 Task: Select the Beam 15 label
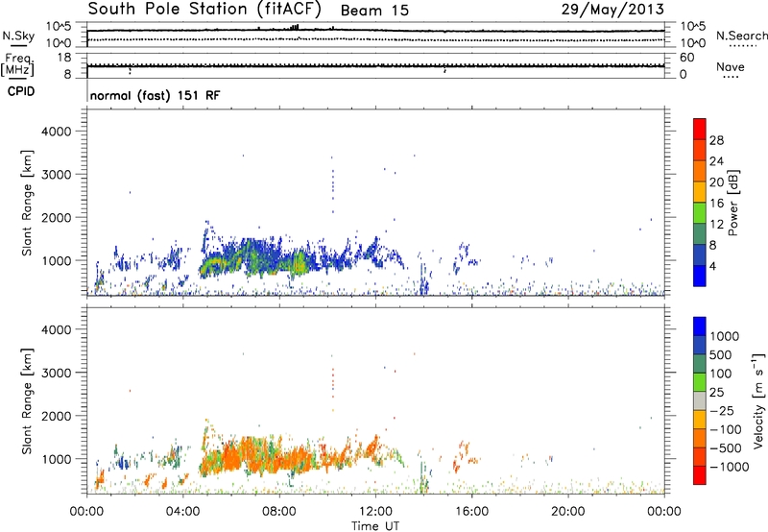(374, 11)
